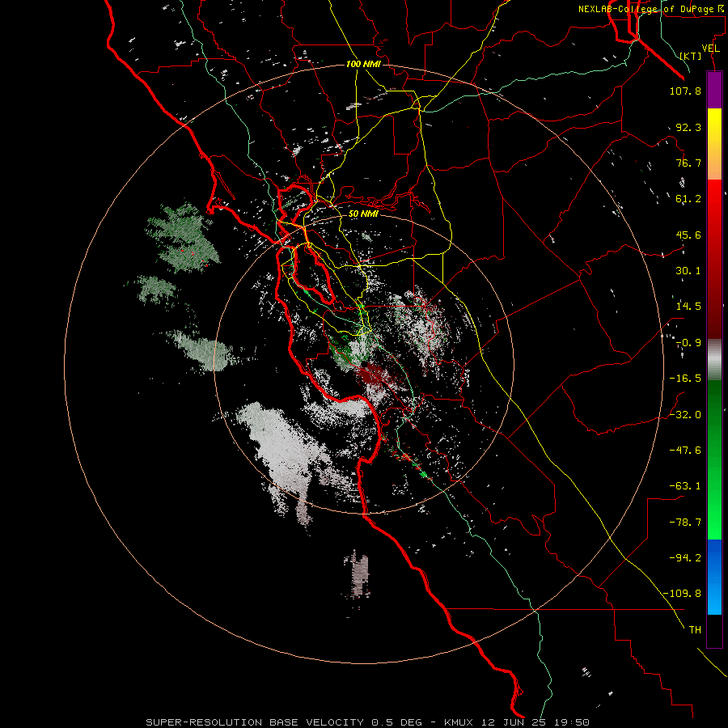Screen dimensions: 728x728
Task: Select the 76.7 velocity scale value
Action: (688, 163)
